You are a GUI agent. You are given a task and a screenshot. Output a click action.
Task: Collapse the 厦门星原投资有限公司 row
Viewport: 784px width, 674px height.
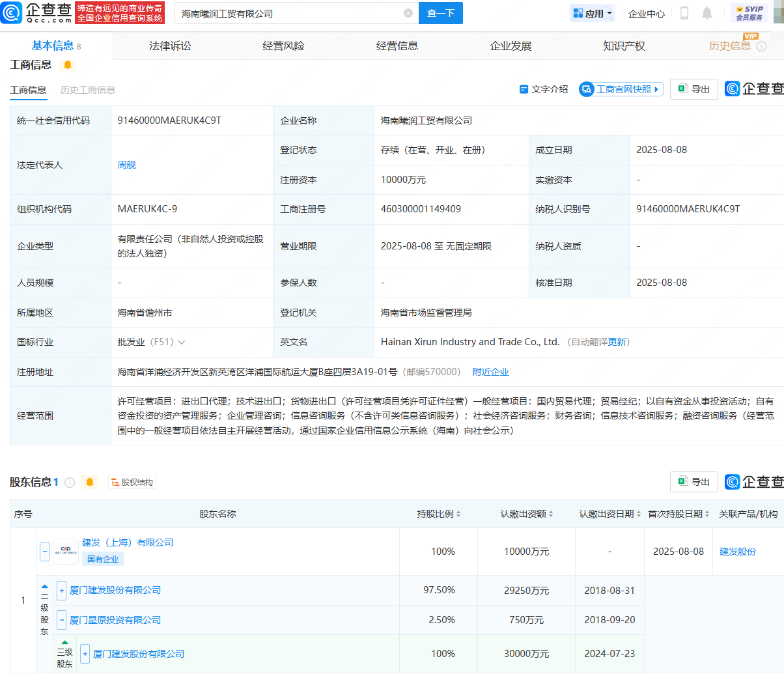coord(62,620)
